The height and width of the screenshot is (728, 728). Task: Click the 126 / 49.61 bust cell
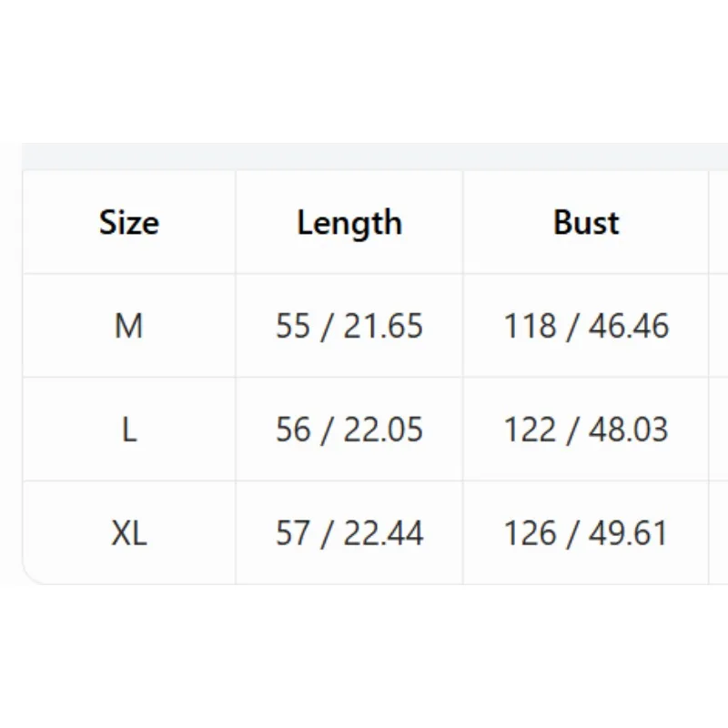point(586,532)
